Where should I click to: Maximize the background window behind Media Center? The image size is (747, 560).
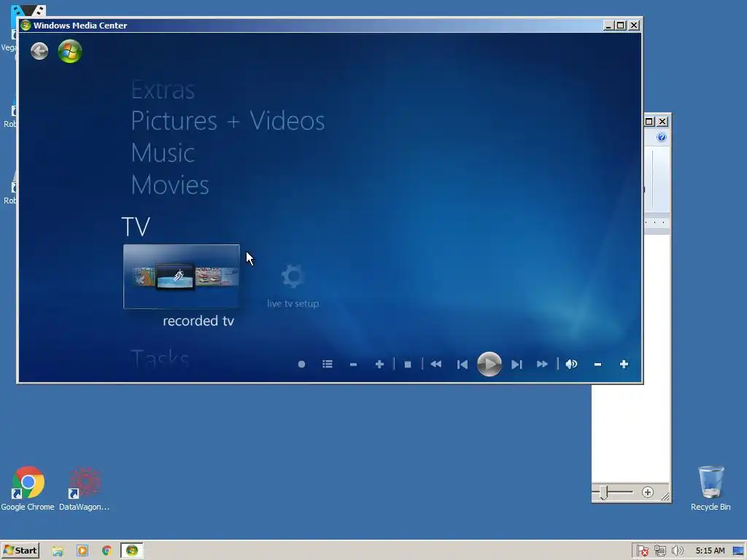click(649, 122)
